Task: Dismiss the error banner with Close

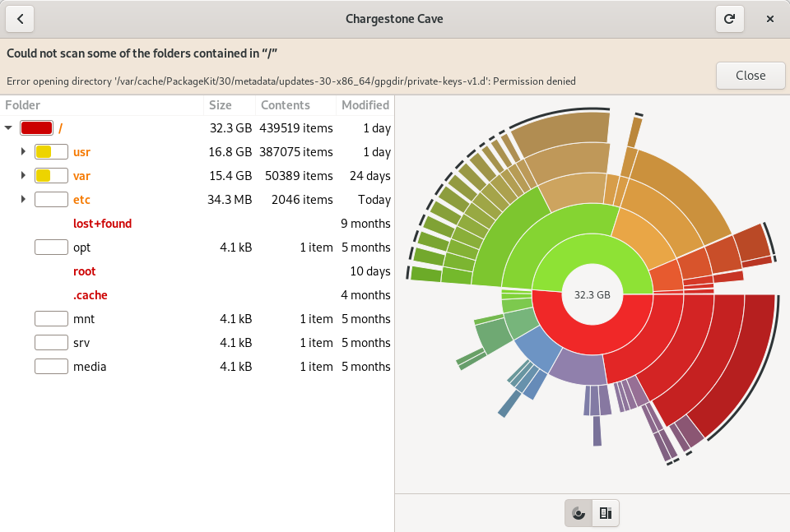Action: point(750,76)
